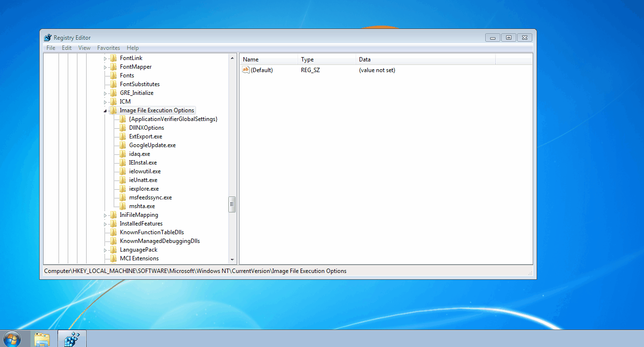Select the KnownManagedDebuggingDlls key
This screenshot has width=644, height=347.
click(160, 241)
